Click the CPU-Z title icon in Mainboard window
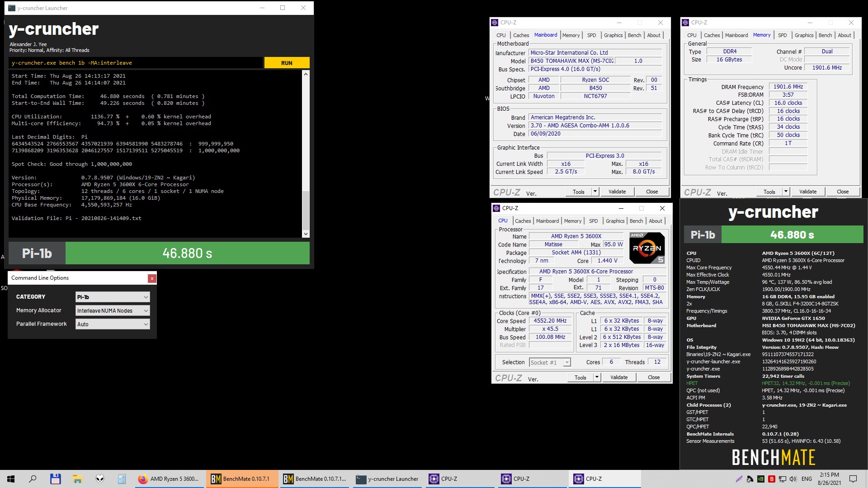 pos(495,23)
